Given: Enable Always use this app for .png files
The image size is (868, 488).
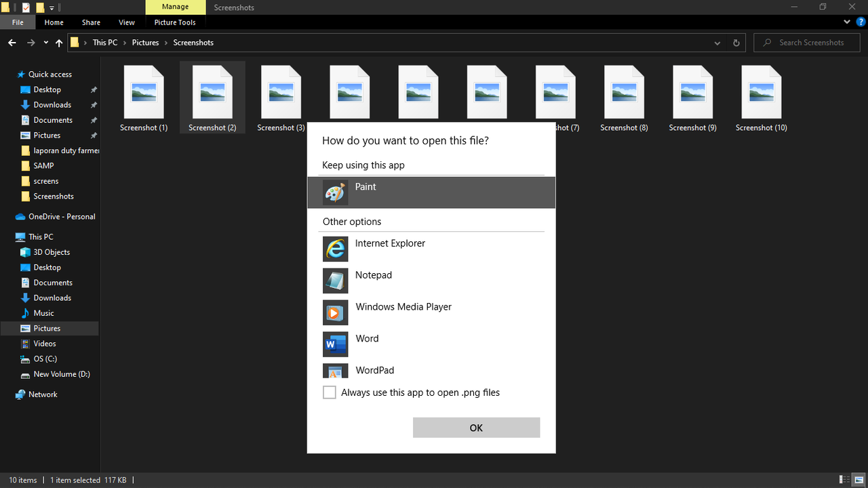Looking at the screenshot, I should 330,392.
